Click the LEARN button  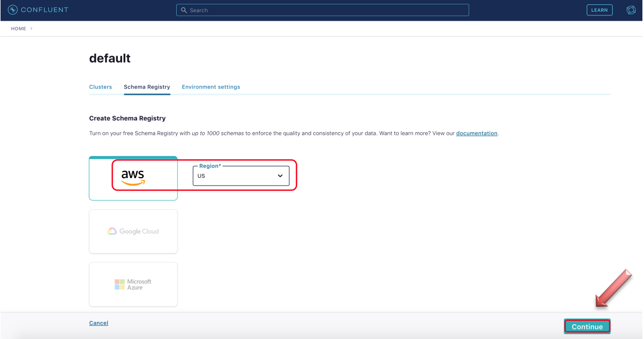599,10
